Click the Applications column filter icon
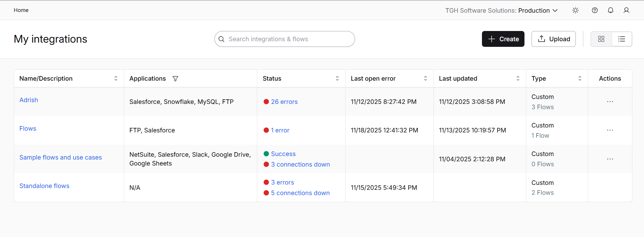 point(175,79)
